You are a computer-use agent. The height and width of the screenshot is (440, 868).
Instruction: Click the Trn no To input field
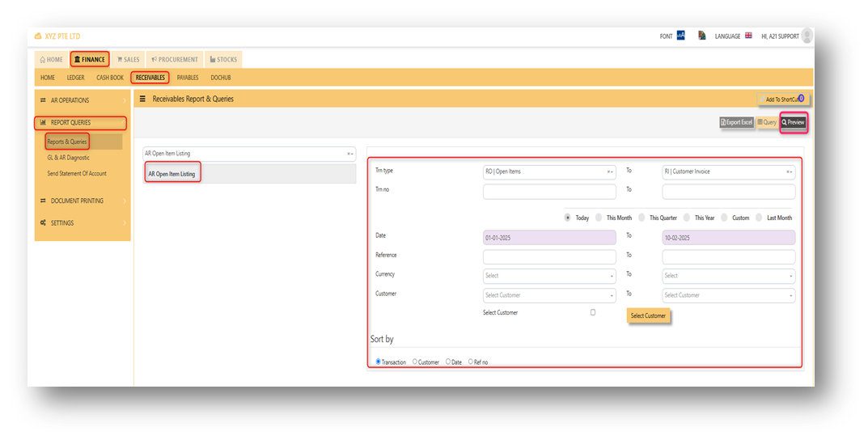click(x=729, y=192)
